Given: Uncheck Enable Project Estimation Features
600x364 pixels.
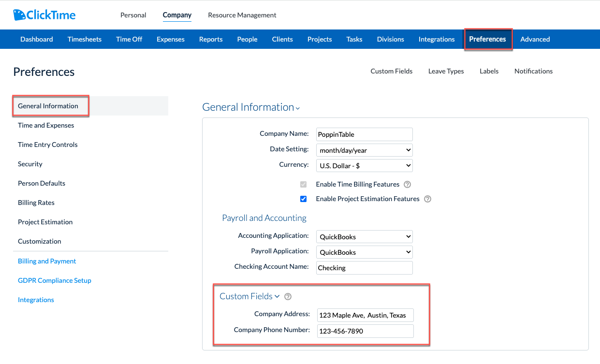Looking at the screenshot, I should point(303,199).
